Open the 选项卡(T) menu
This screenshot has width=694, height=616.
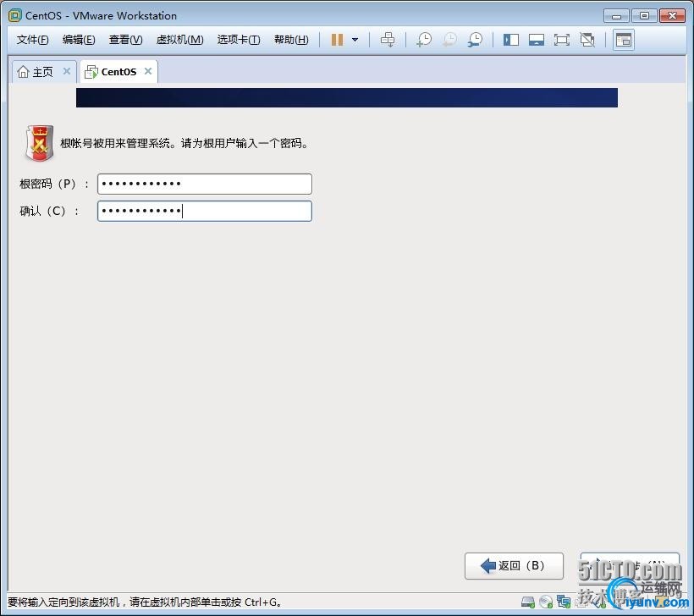239,40
